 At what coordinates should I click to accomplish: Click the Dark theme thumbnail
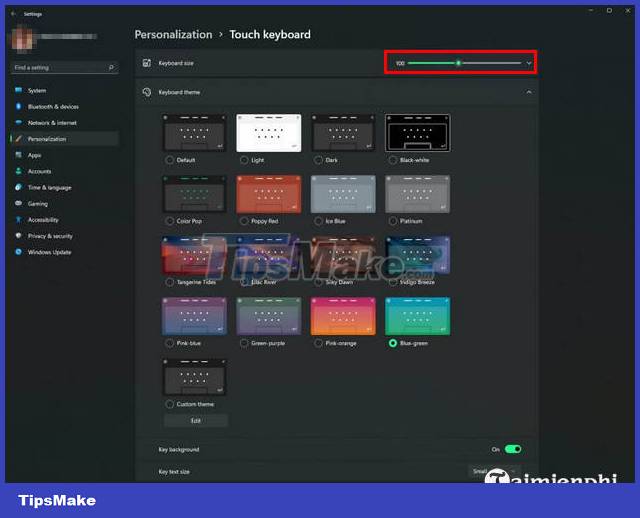coord(343,133)
